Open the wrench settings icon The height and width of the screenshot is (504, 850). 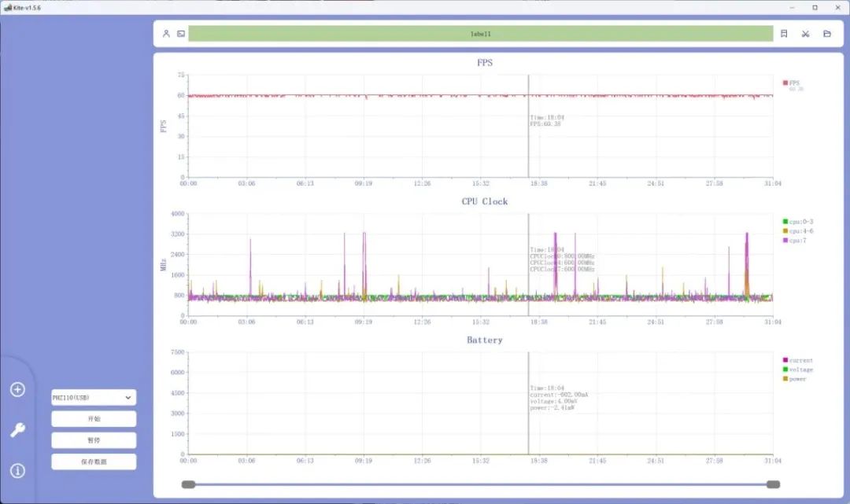coord(17,430)
